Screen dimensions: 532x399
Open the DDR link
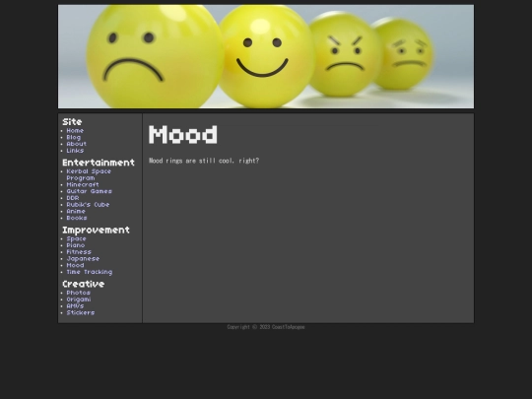pyautogui.click(x=73, y=198)
